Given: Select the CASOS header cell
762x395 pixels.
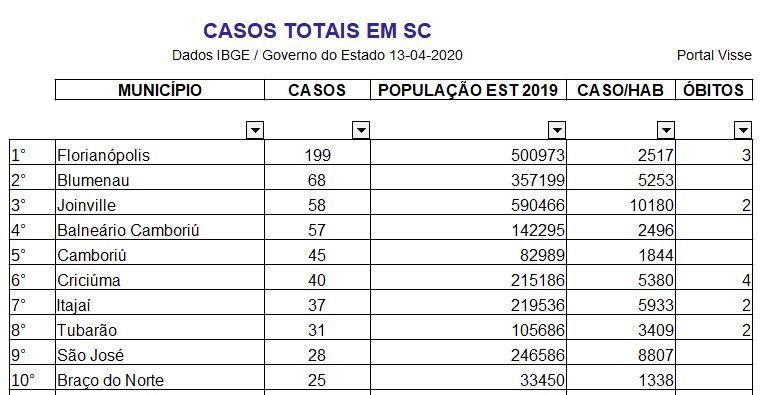Looking at the screenshot, I should 317,90.
